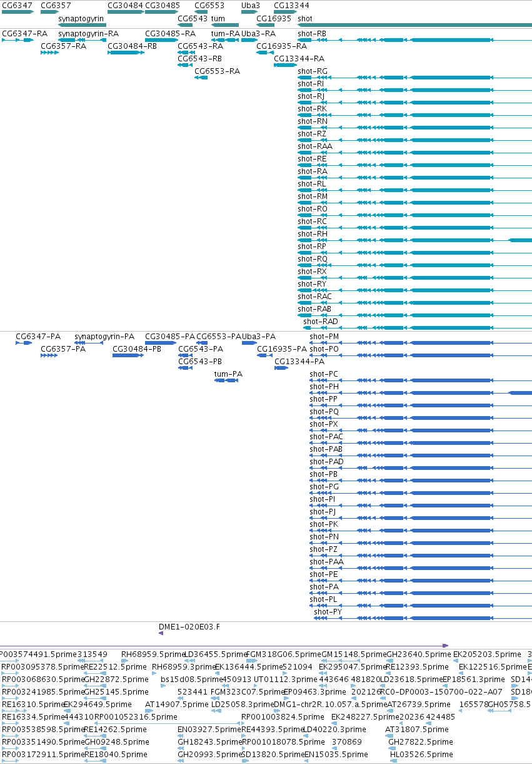Click the CG30485 gene label

(x=163, y=6)
